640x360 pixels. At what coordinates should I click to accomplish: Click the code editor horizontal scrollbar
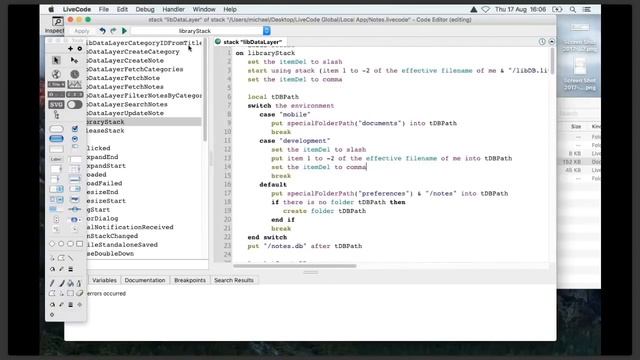point(295,266)
